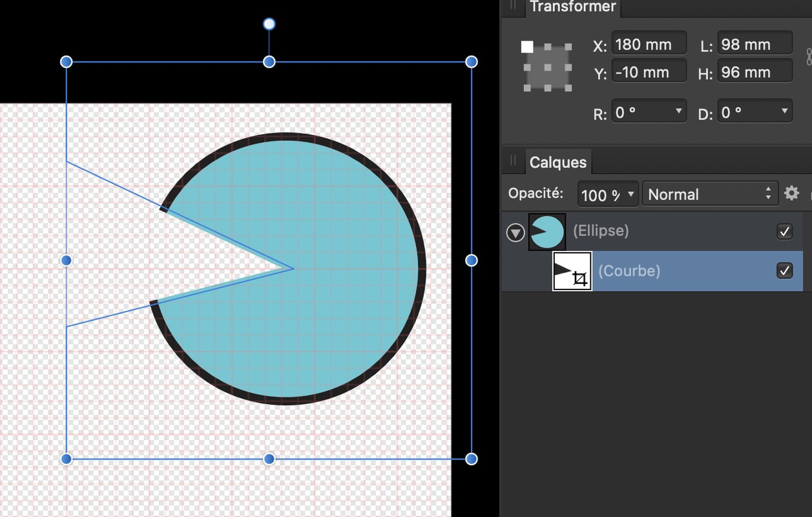This screenshot has width=812, height=517.
Task: Select center anchor point in anchor selector
Action: pos(547,67)
